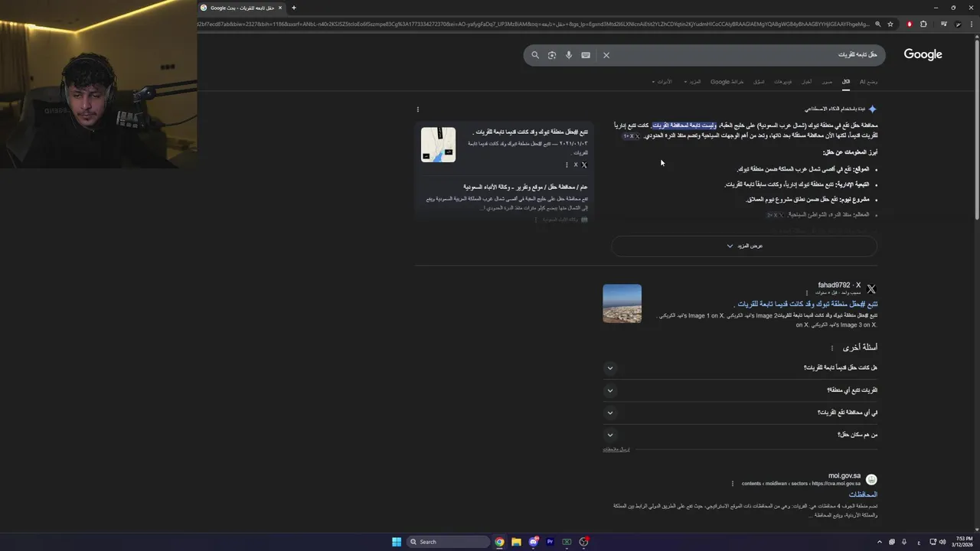The height and width of the screenshot is (551, 980).
Task: Expand the المزيد (More) dropdown
Action: pos(692,81)
